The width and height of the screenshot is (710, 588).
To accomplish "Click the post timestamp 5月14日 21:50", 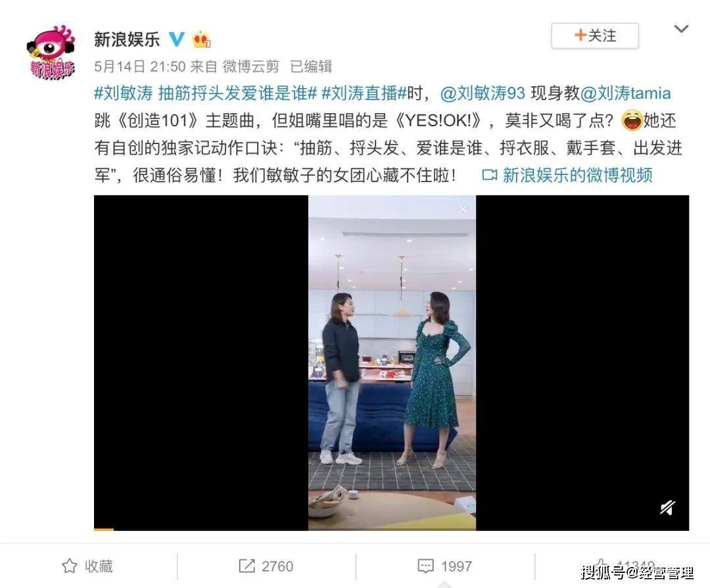I will [140, 66].
